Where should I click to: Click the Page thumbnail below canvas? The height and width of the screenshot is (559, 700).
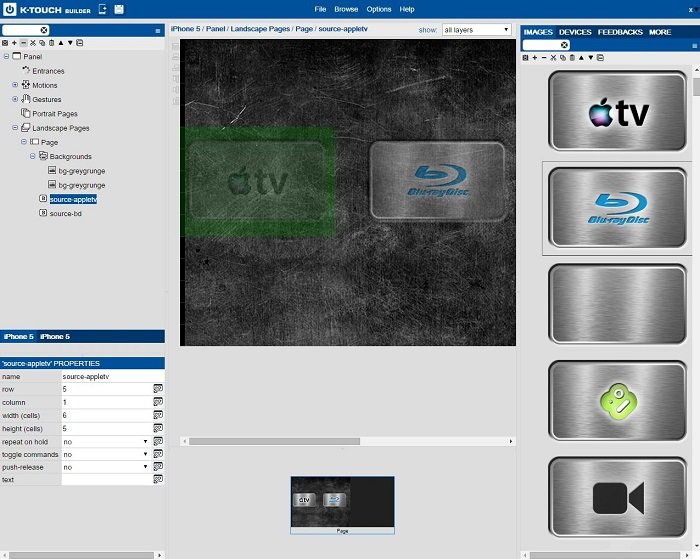[342, 505]
